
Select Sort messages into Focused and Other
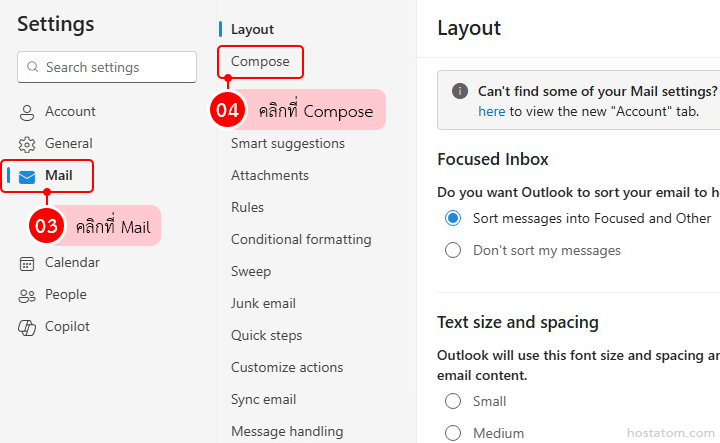(x=453, y=218)
